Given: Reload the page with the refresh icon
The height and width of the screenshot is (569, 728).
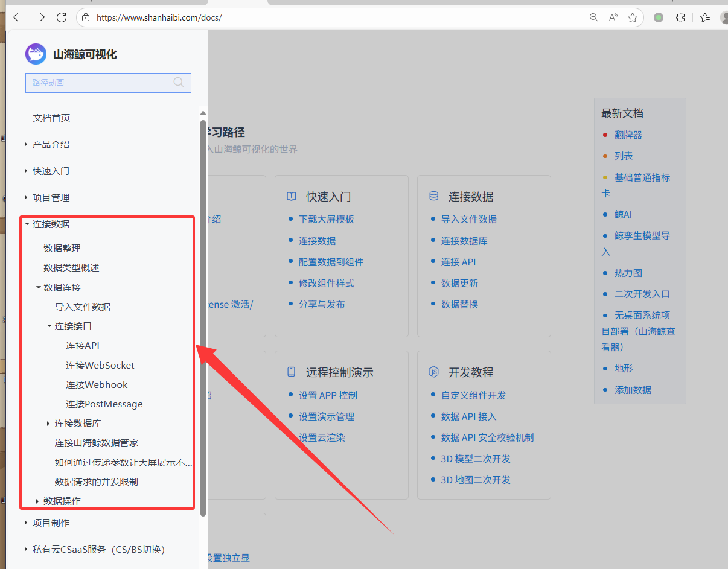Looking at the screenshot, I should 62,17.
